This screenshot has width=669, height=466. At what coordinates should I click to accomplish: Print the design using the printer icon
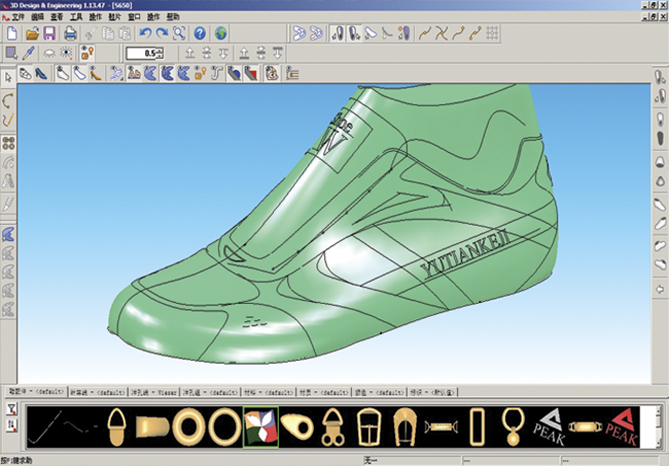(70, 33)
